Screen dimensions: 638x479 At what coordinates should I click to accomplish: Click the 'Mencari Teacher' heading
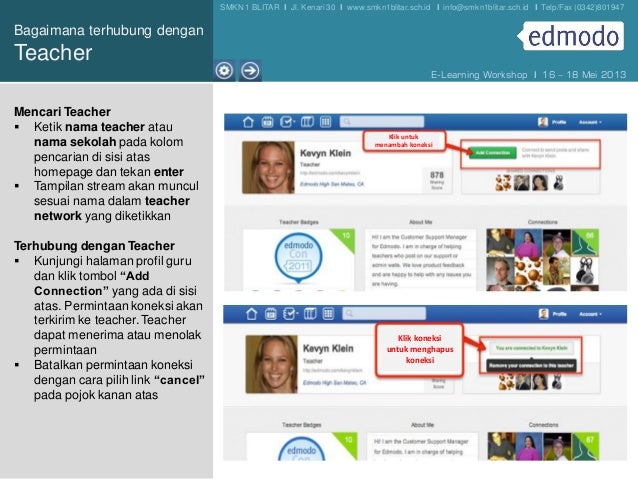[62, 112]
